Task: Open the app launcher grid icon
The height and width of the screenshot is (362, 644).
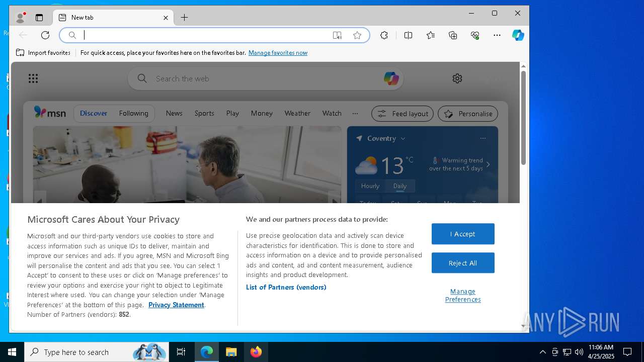Action: (33, 78)
